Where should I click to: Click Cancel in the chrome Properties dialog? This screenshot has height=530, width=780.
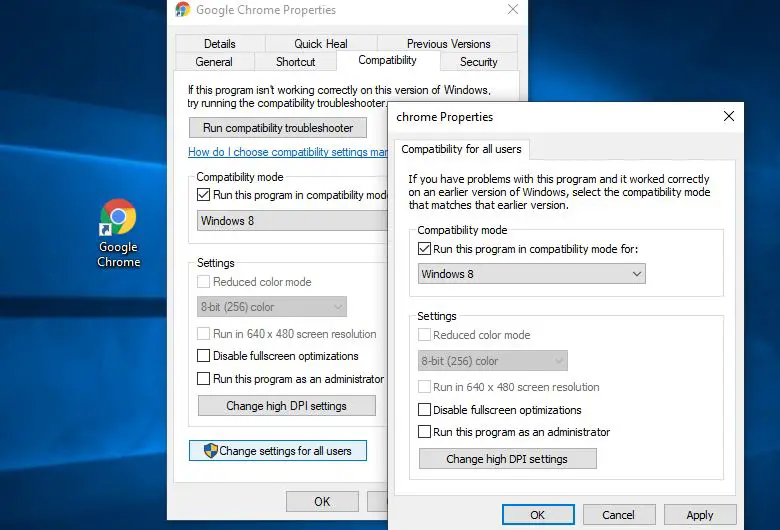click(619, 515)
